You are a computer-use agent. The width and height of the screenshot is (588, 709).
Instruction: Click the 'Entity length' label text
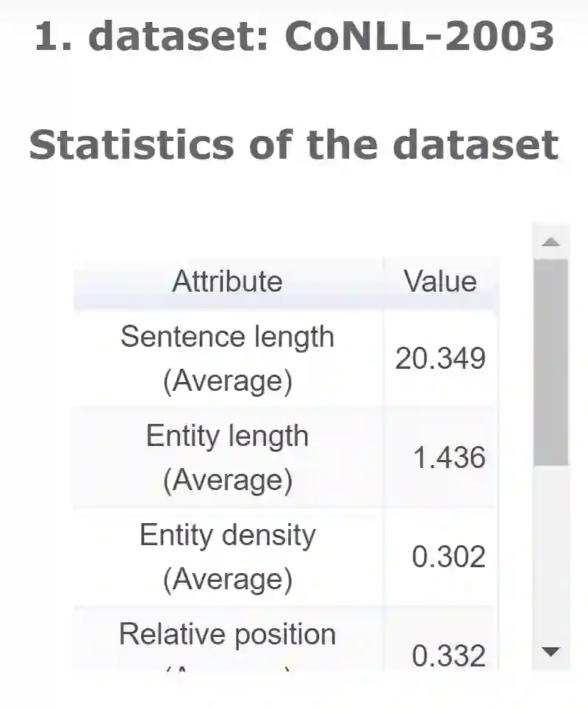pyautogui.click(x=227, y=436)
